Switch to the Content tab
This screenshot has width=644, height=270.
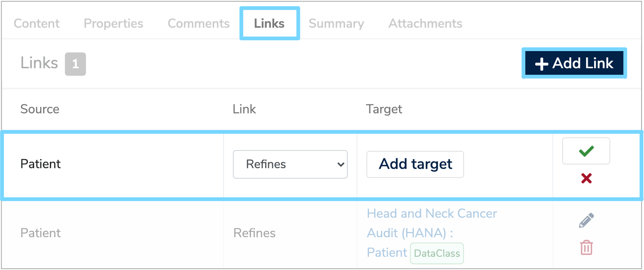tap(36, 24)
